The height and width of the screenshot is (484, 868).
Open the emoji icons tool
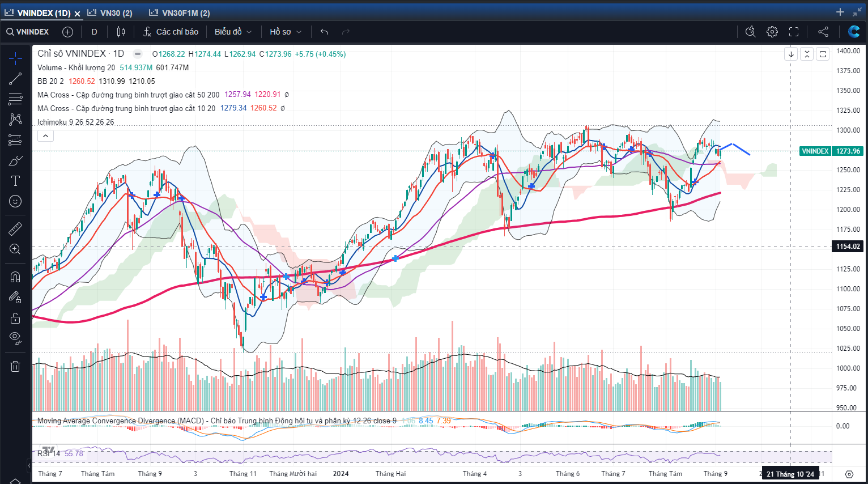tap(15, 201)
